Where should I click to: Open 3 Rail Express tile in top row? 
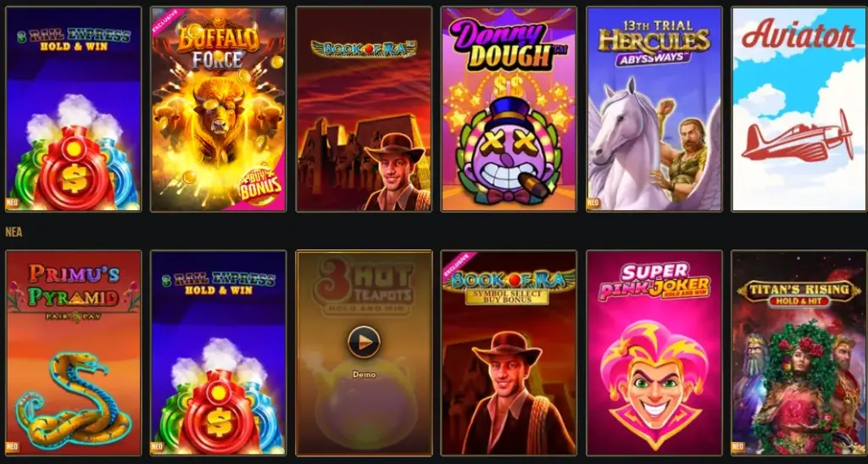(x=74, y=109)
